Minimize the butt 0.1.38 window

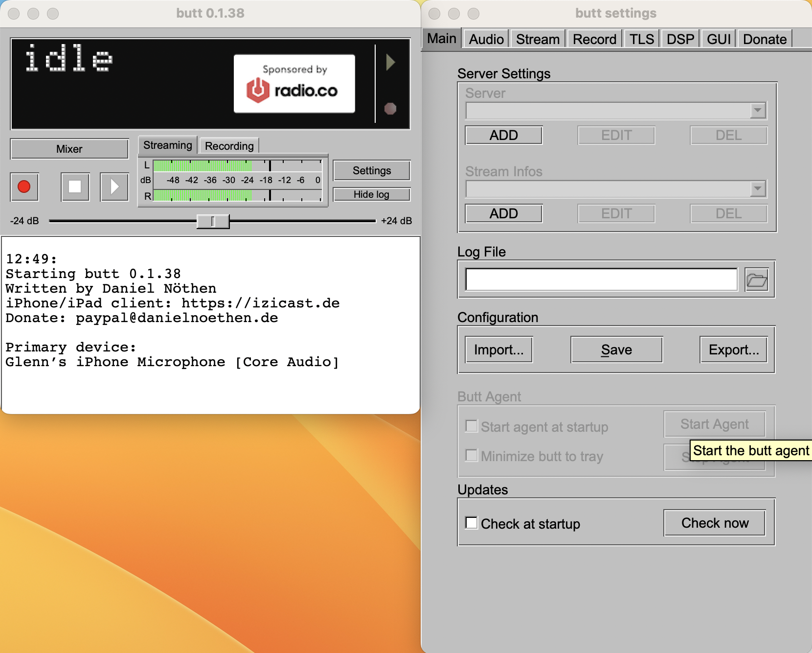[x=33, y=13]
